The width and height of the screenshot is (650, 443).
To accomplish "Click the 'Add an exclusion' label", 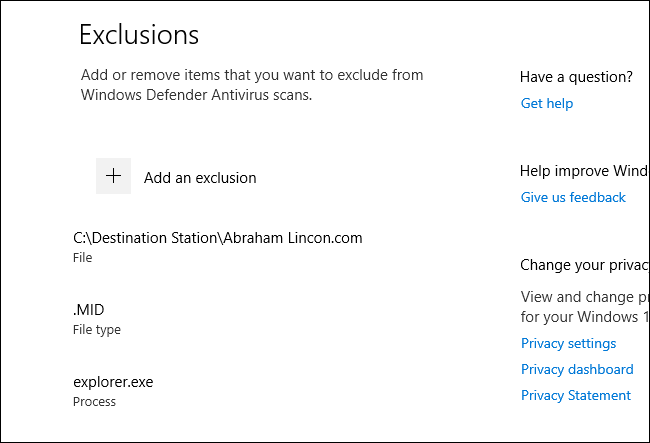I will coord(200,178).
